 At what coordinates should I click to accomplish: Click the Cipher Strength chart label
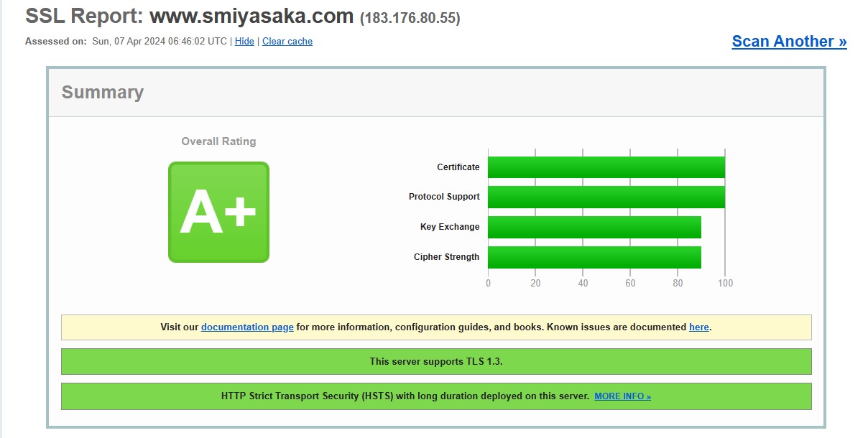[446, 257]
